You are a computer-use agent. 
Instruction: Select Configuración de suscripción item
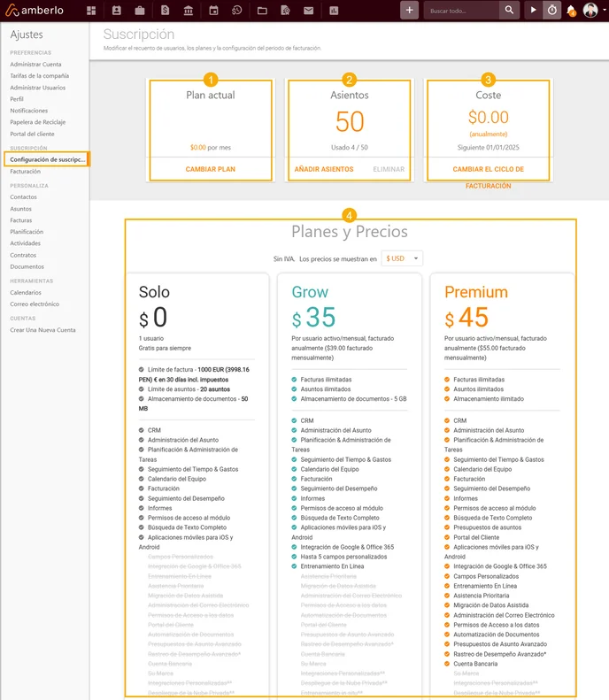click(x=47, y=159)
